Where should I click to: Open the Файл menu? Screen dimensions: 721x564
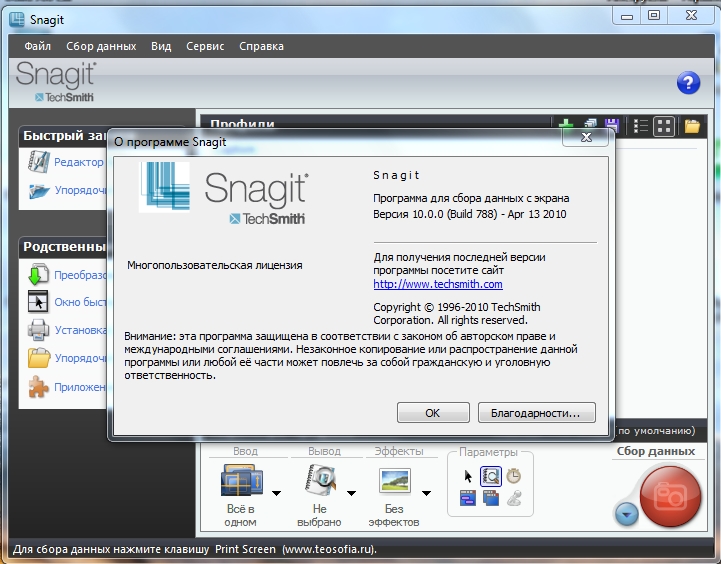[x=38, y=46]
